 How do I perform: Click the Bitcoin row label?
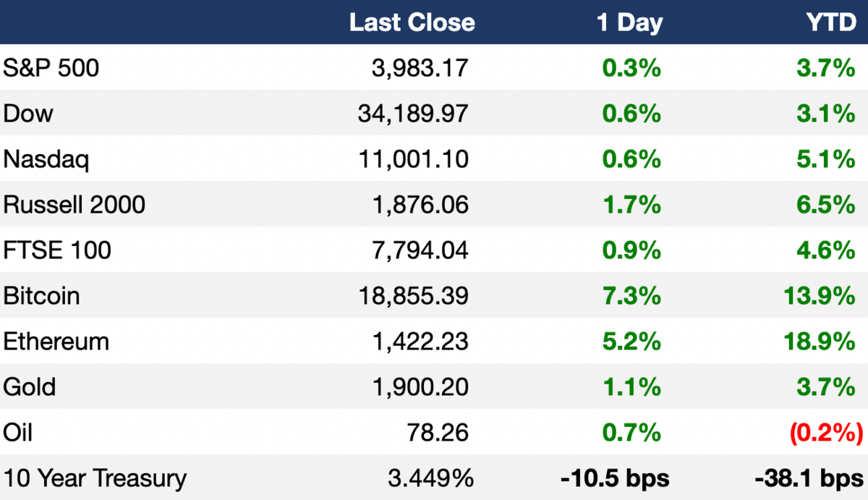point(42,296)
